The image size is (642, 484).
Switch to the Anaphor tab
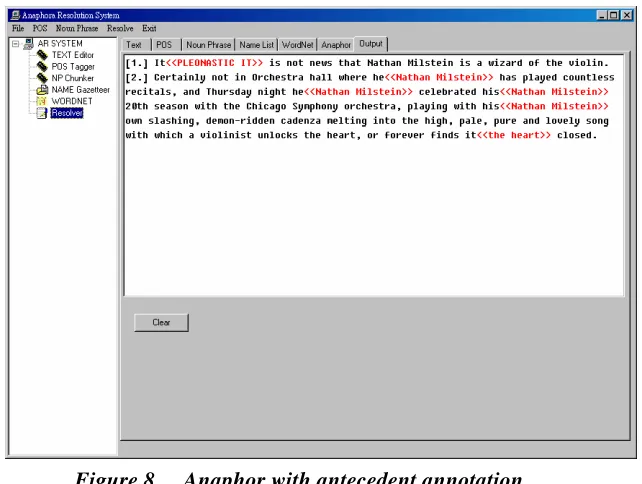pos(336,45)
